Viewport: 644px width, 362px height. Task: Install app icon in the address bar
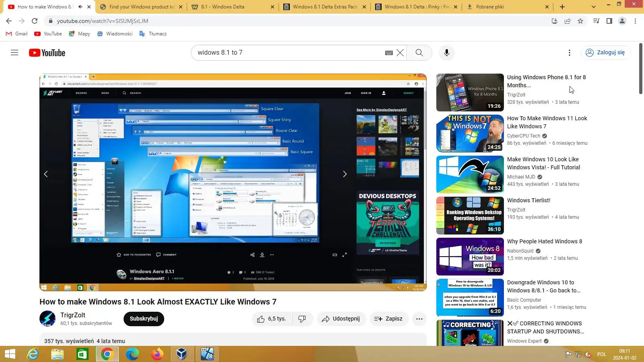pyautogui.click(x=555, y=21)
